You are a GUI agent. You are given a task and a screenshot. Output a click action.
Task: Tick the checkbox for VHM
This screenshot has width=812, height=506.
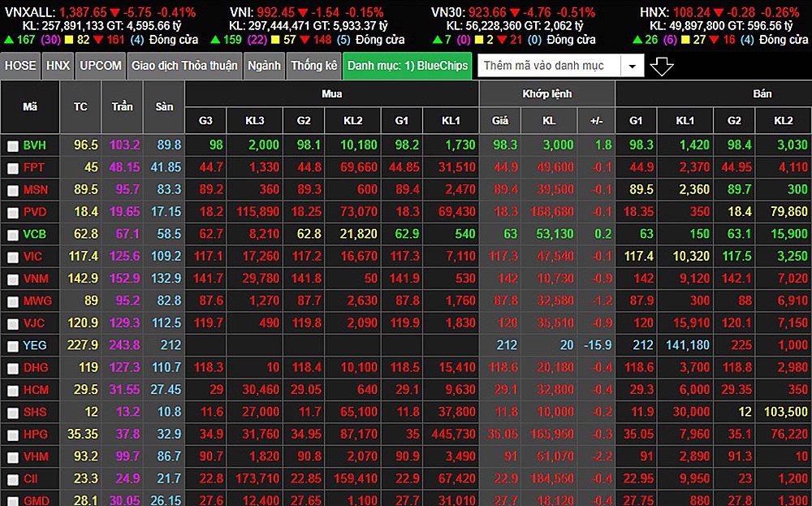point(13,458)
